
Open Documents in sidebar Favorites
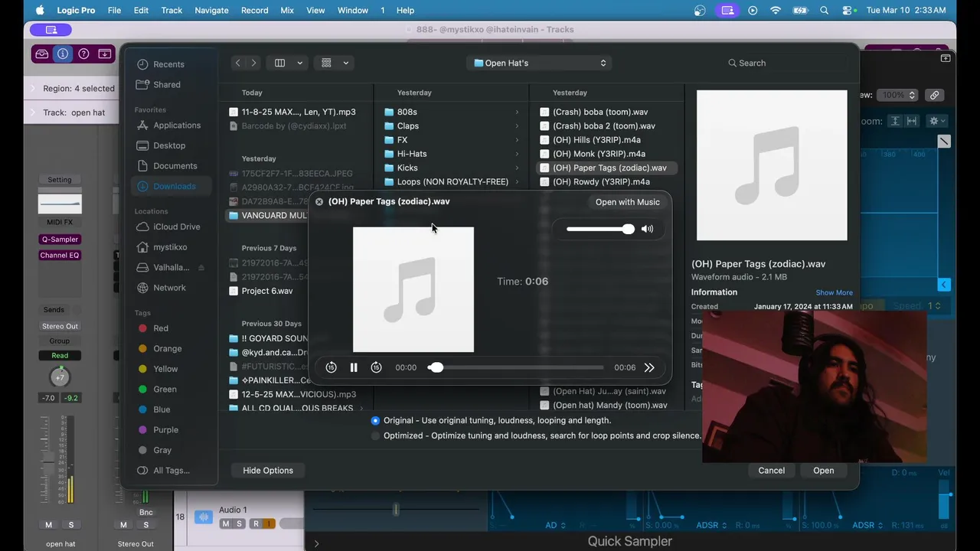point(175,166)
